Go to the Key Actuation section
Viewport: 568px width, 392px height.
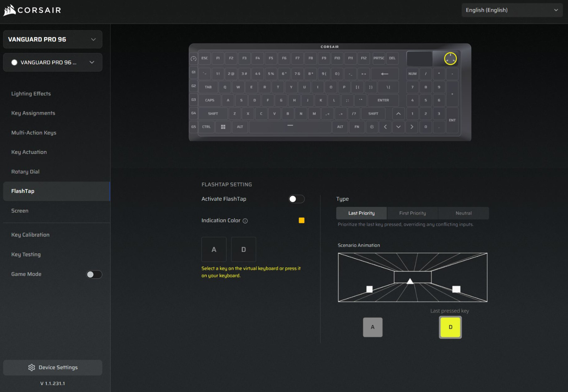tap(29, 152)
